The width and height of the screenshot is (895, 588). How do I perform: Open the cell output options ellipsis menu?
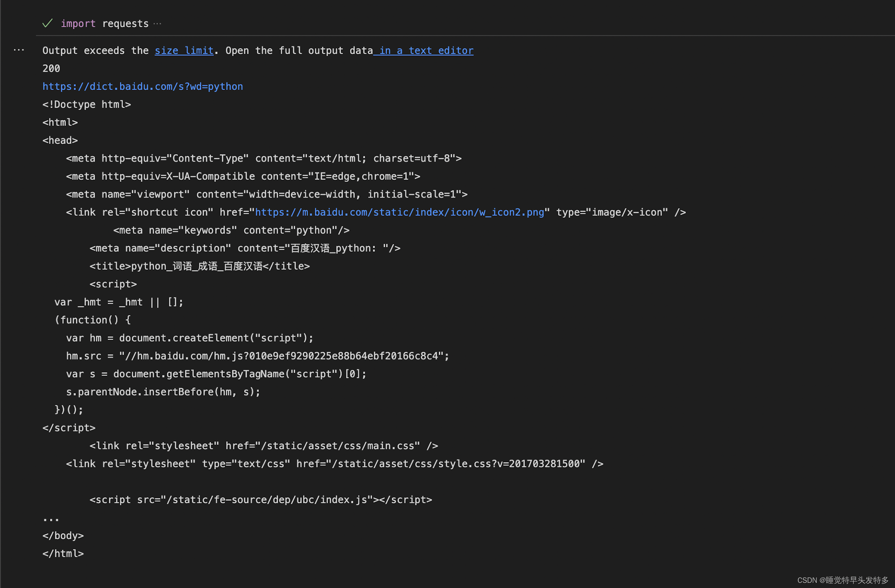pyautogui.click(x=19, y=50)
